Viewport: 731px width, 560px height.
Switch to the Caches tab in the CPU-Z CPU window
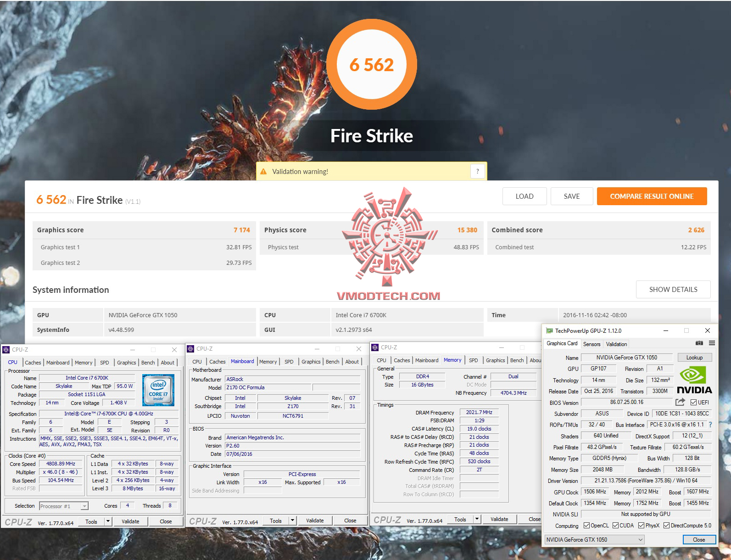point(33,363)
